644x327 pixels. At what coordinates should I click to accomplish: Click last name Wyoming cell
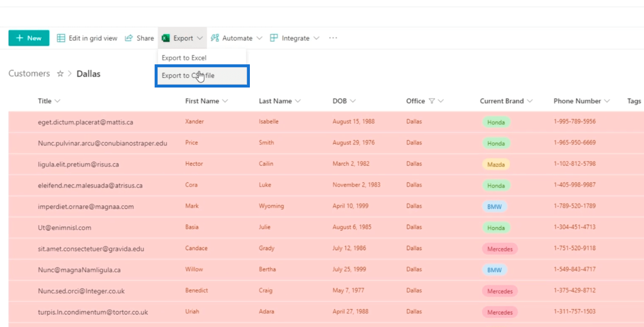click(271, 206)
